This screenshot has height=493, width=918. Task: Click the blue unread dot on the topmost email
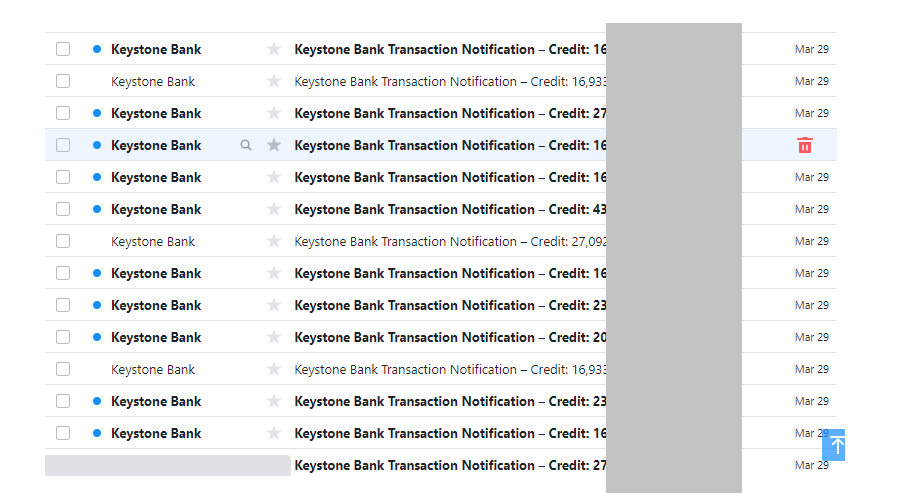[96, 49]
